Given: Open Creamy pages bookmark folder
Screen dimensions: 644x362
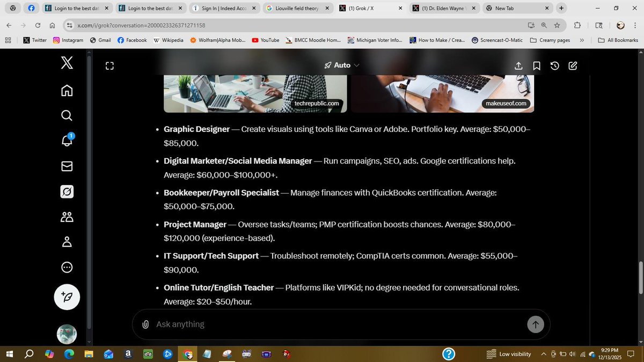Looking at the screenshot, I should 551,40.
